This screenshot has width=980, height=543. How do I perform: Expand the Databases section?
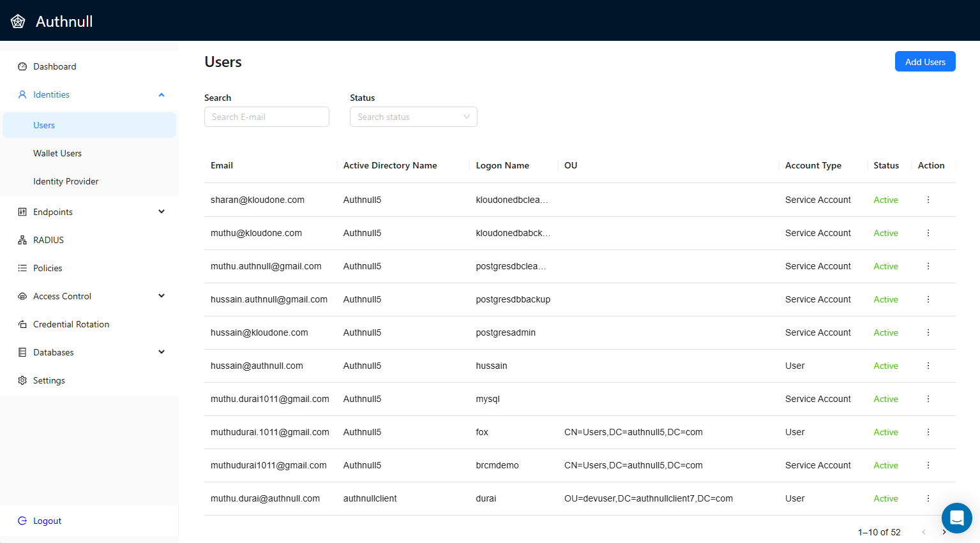click(x=161, y=352)
